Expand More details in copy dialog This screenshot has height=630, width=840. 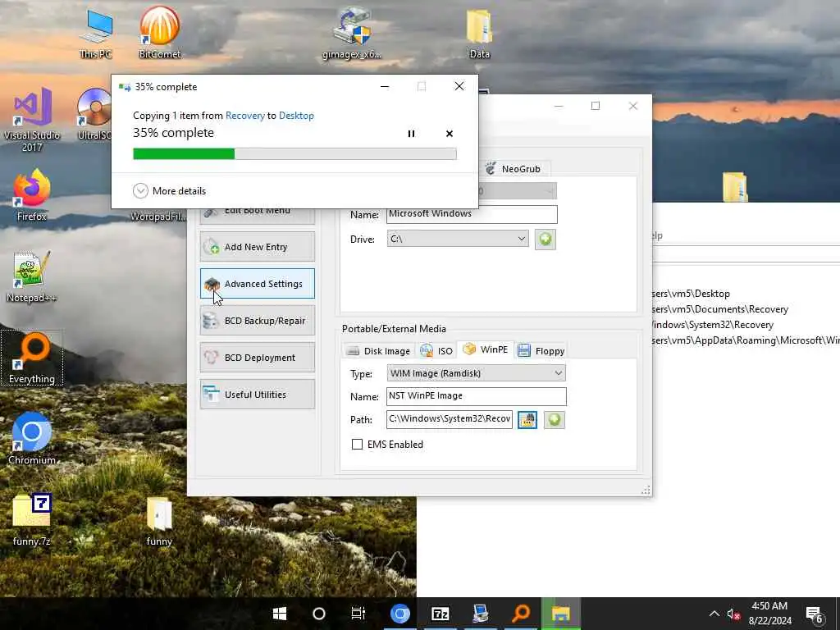[x=169, y=190]
